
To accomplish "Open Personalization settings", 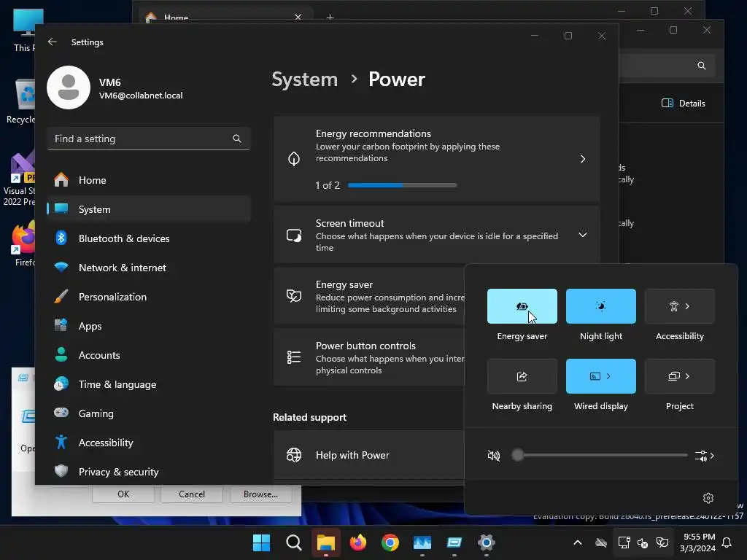I will pos(149,297).
